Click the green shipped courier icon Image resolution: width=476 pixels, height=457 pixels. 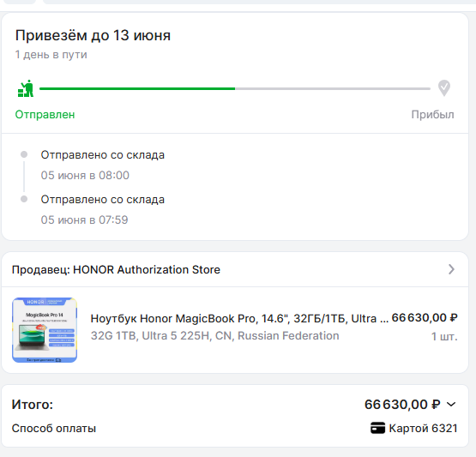pyautogui.click(x=26, y=88)
